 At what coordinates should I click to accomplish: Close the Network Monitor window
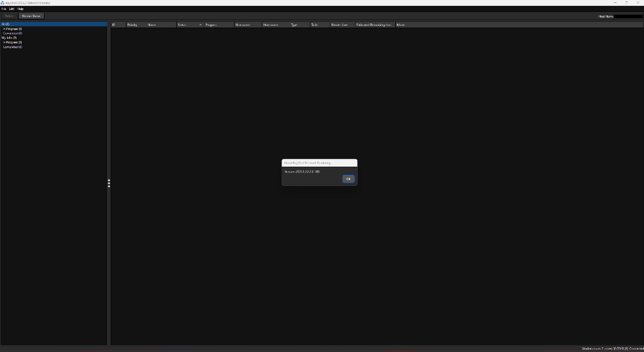pyautogui.click(x=638, y=3)
